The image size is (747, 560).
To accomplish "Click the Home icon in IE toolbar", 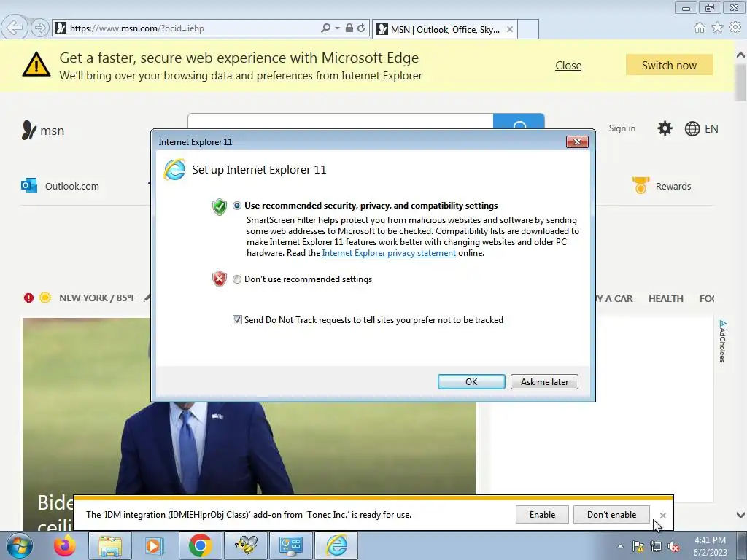I will [700, 28].
